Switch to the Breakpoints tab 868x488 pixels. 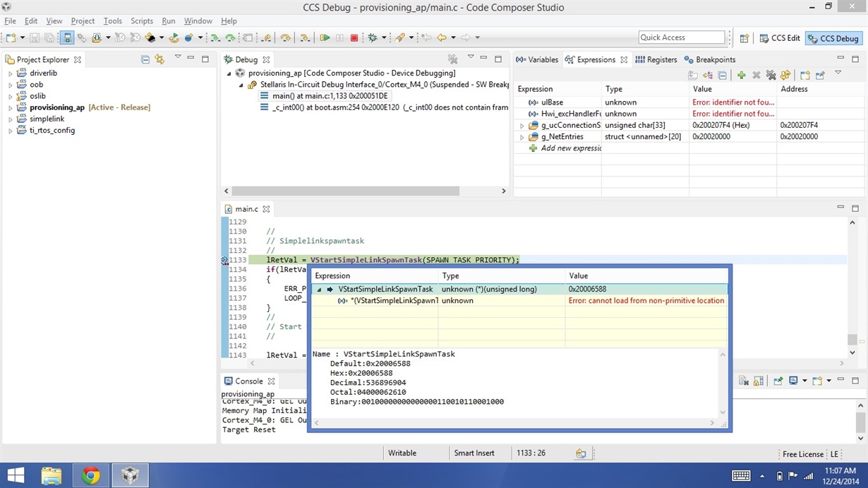709,59
